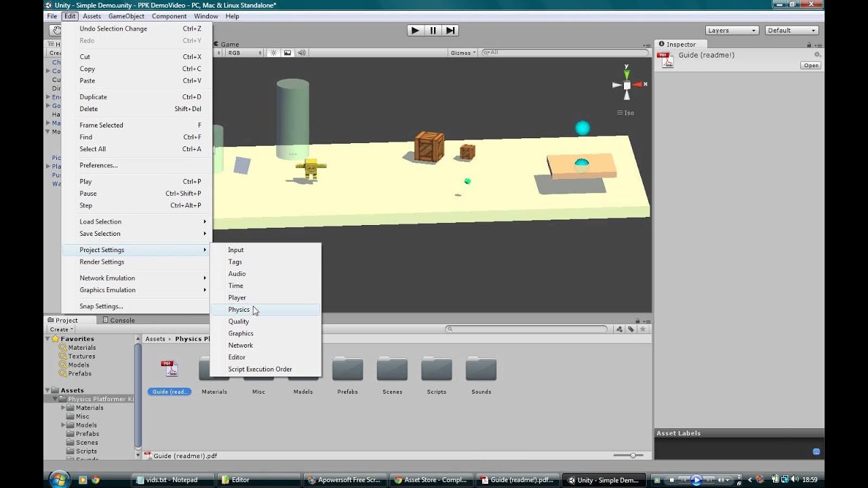Open the Default layout dropdown

coord(792,30)
